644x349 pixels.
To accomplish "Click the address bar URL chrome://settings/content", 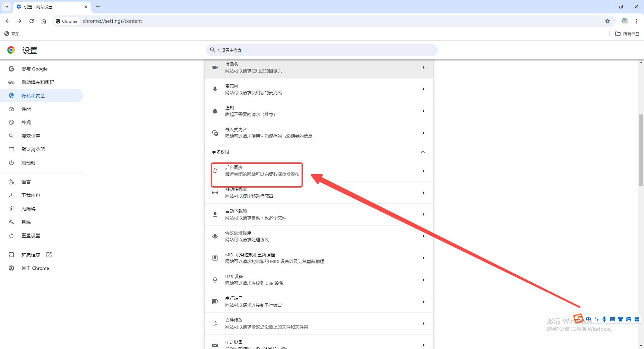I will [112, 21].
